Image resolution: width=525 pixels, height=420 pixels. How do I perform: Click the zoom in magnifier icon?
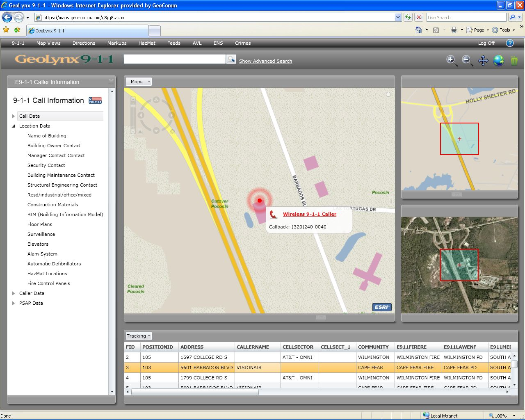451,60
